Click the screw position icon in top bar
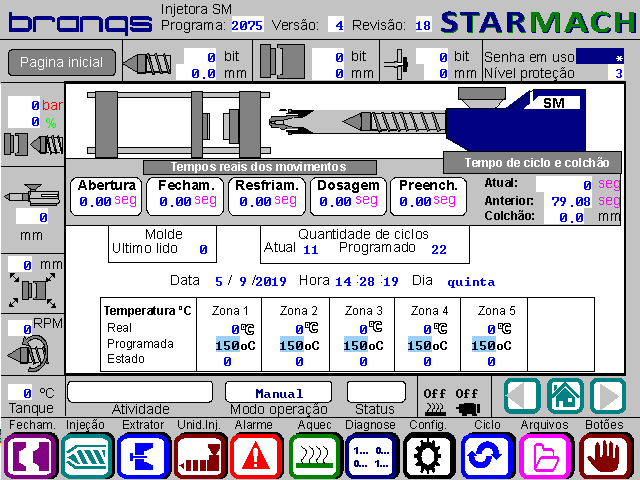Image resolution: width=640 pixels, height=480 pixels. (147, 64)
